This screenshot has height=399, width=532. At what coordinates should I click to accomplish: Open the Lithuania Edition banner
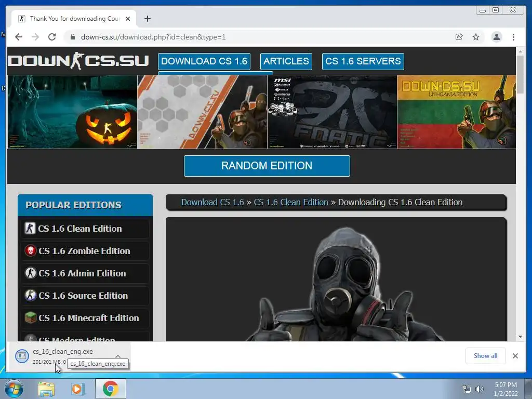point(457,112)
